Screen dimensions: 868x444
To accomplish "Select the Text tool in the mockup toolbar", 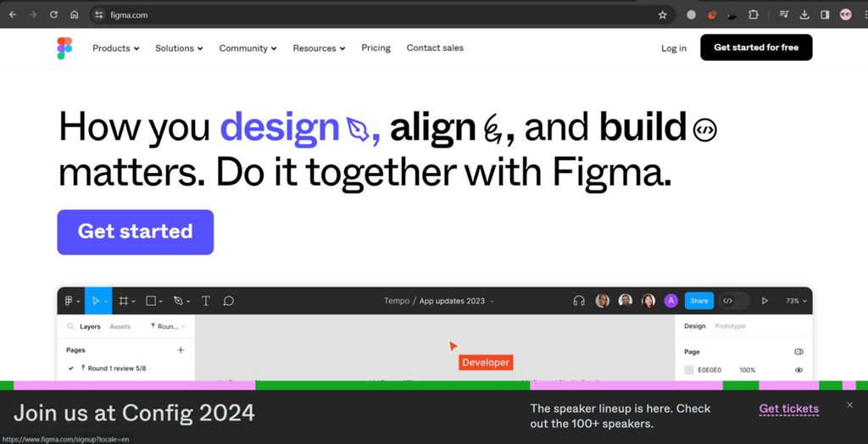I will (x=205, y=301).
